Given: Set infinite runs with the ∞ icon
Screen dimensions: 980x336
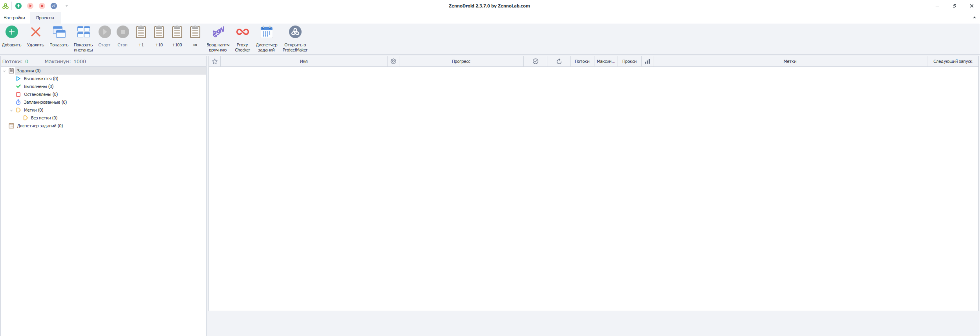Looking at the screenshot, I should pyautogui.click(x=195, y=32).
